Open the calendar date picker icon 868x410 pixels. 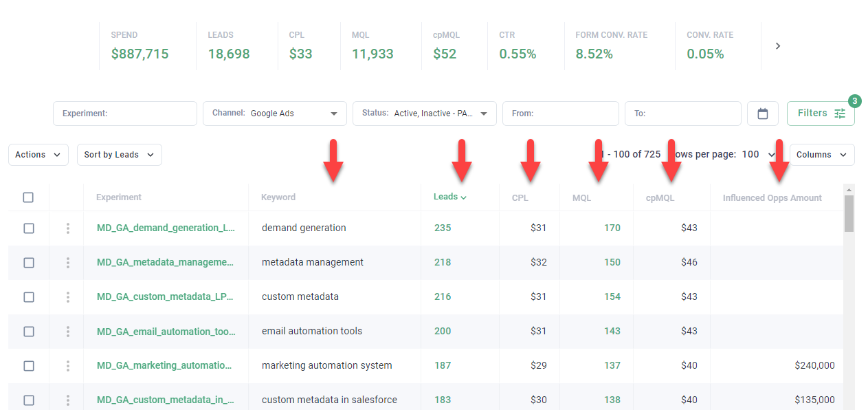point(762,114)
